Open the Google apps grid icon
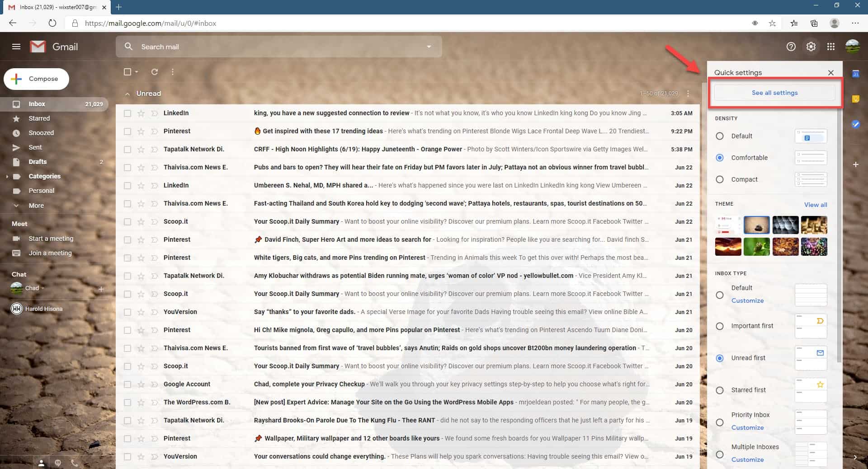Image resolution: width=868 pixels, height=469 pixels. pyautogui.click(x=831, y=47)
